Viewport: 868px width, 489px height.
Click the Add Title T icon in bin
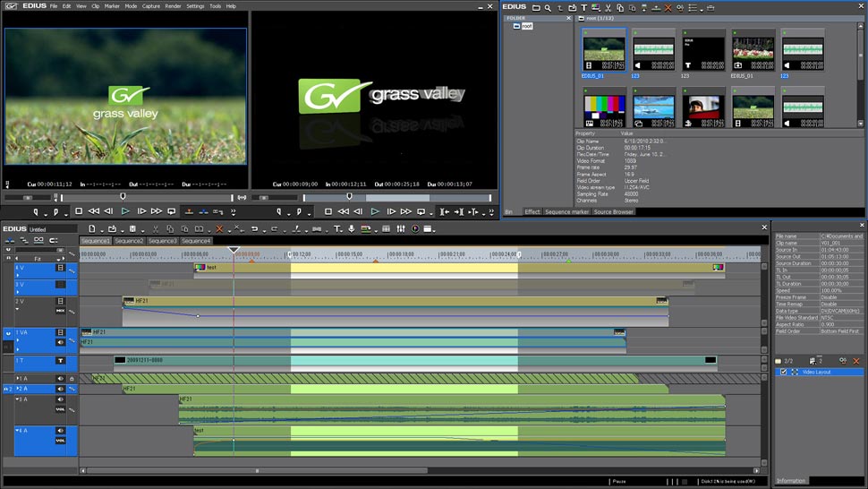pos(583,8)
